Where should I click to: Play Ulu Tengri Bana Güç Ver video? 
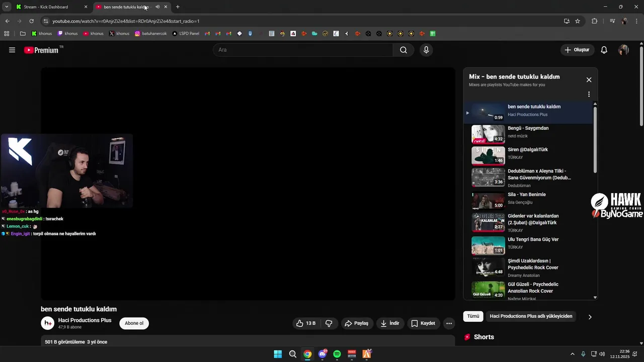coord(528,245)
